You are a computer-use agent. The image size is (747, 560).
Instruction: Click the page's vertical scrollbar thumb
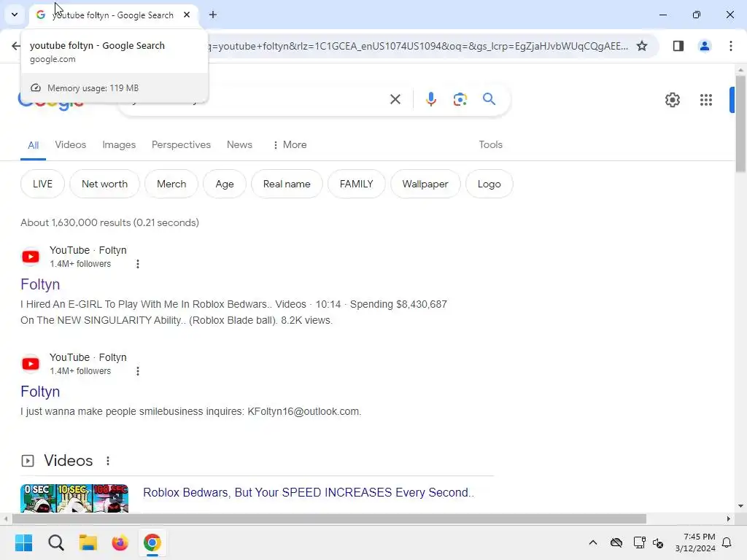[x=740, y=124]
